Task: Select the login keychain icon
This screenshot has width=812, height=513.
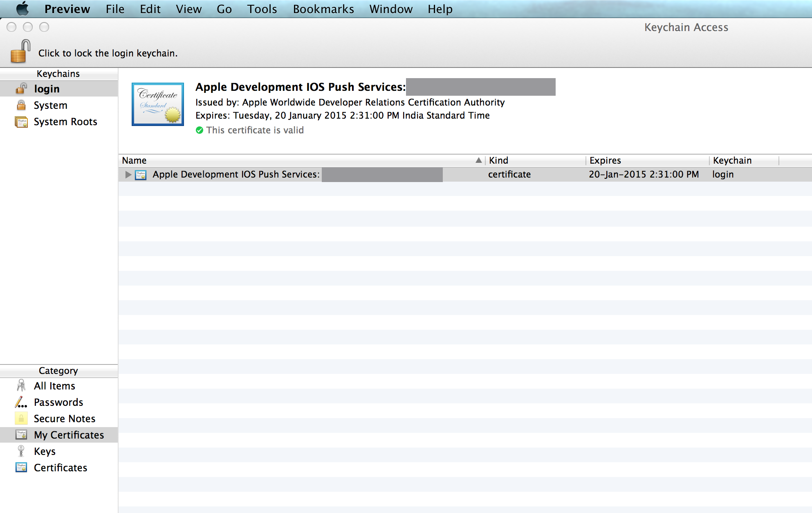Action: point(21,88)
